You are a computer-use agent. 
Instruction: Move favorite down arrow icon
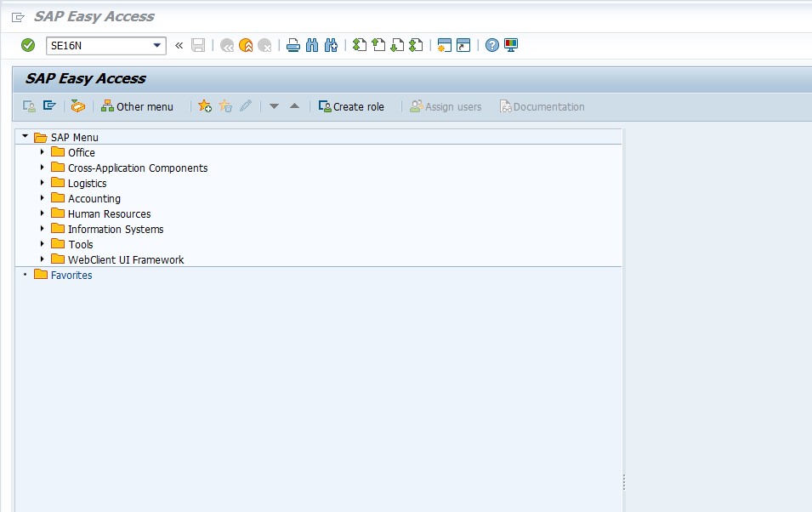275,106
